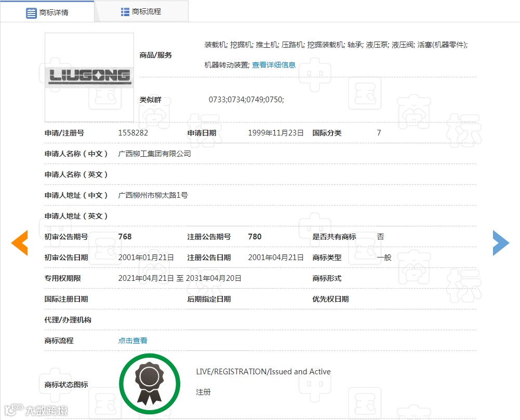Open the LIUGONG trademark image
Viewport: 520px width, 420px height.
point(89,77)
